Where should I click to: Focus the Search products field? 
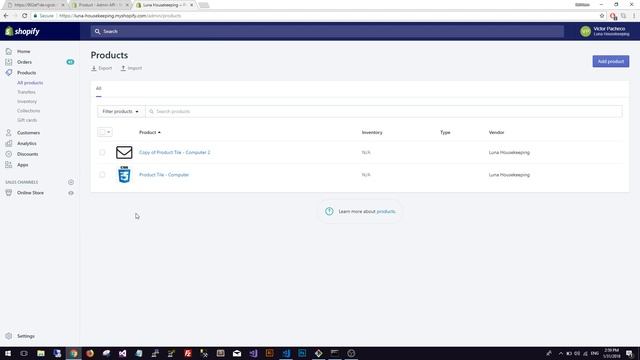tap(384, 111)
